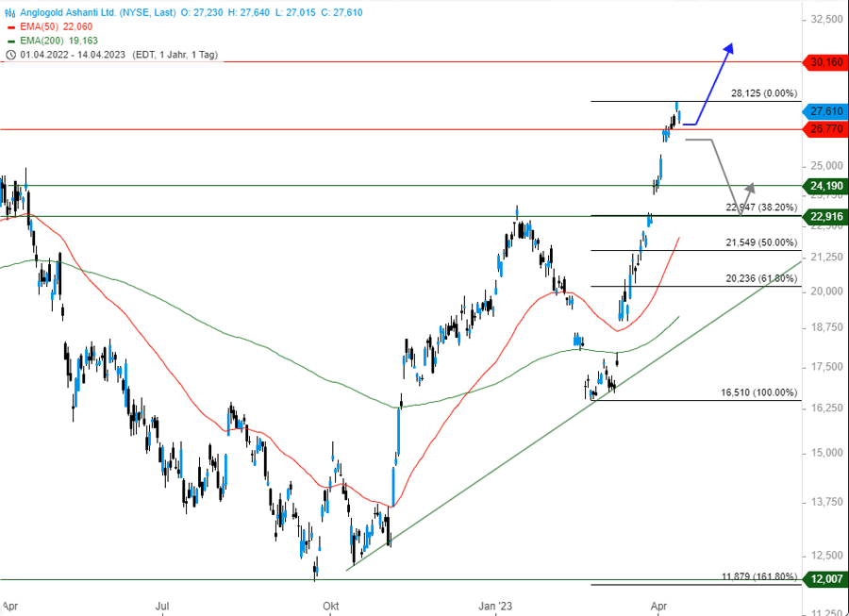This screenshot has height=616, width=849.
Task: Click the 20,236 (61.80%) Fibonacci label
Action: click(761, 278)
